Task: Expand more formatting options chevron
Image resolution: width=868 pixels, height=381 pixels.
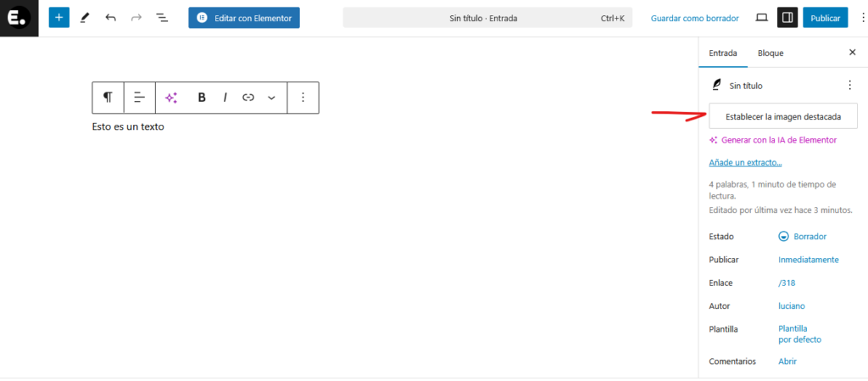Action: click(x=271, y=98)
